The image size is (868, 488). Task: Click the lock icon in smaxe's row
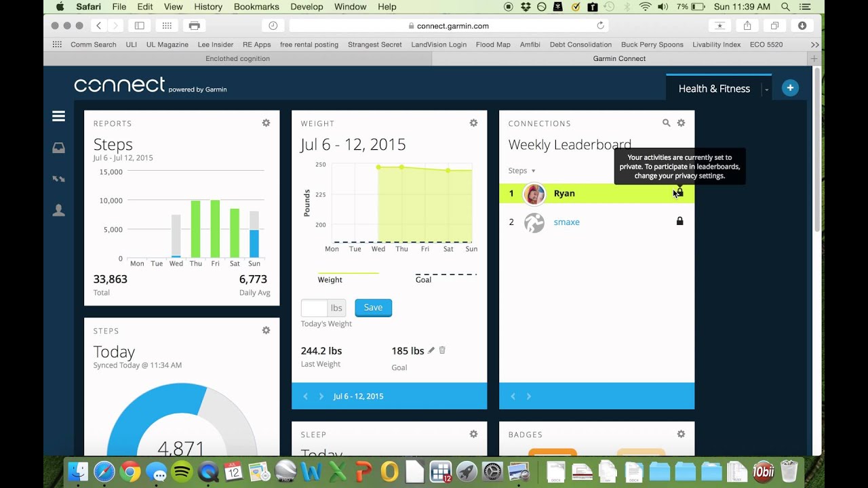[679, 221]
